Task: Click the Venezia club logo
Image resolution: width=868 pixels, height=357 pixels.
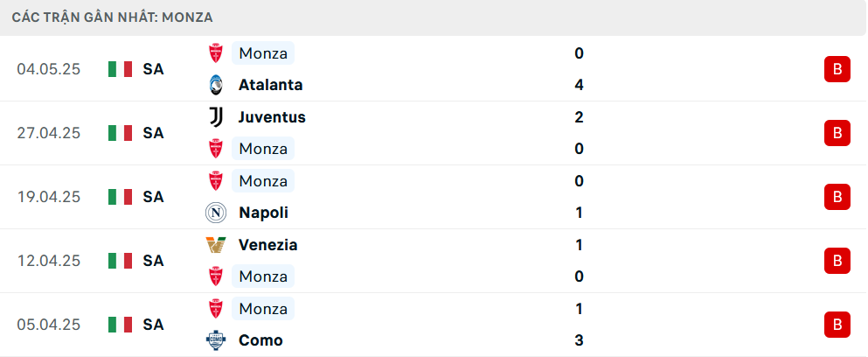Action: pos(215,244)
